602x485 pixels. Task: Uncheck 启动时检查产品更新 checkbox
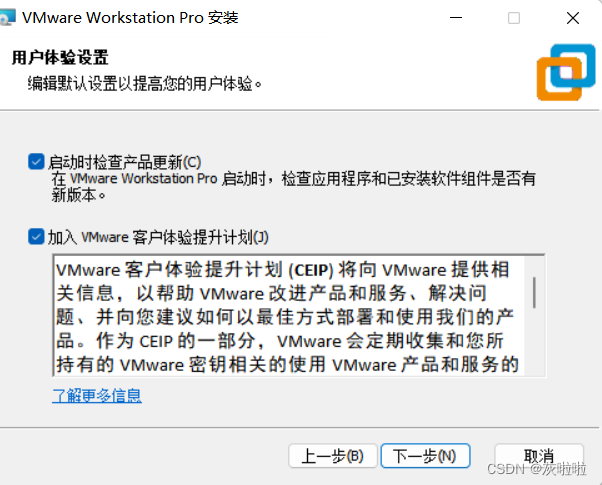[x=36, y=162]
